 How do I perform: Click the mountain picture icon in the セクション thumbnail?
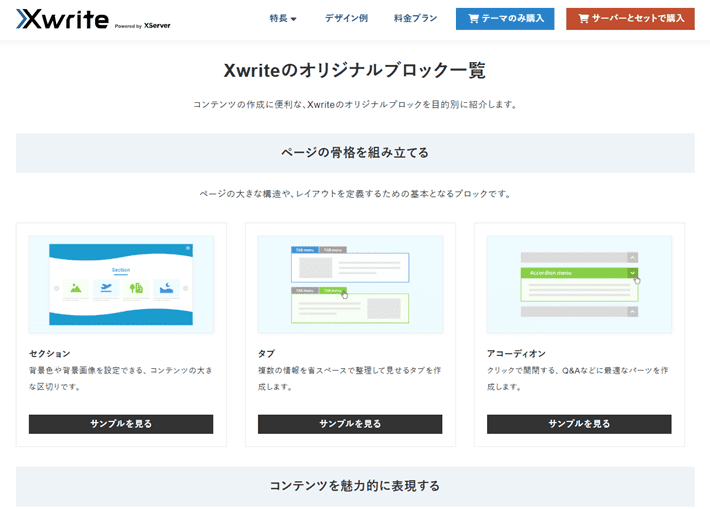(x=76, y=288)
